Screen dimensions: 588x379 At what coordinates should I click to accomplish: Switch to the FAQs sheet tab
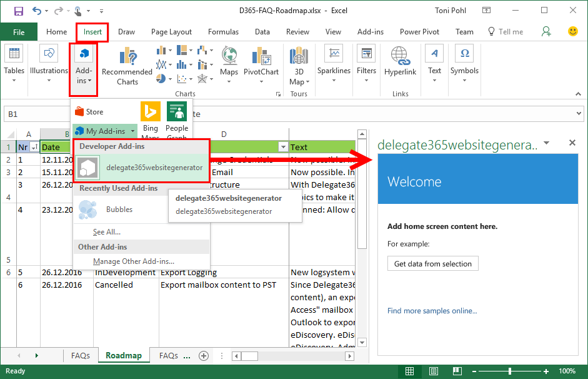80,355
